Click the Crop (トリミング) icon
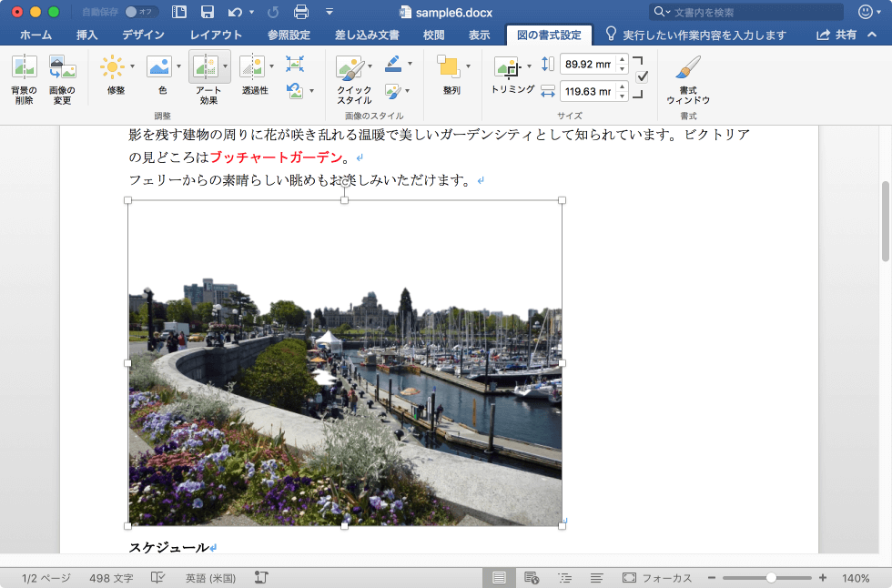892x588 pixels. click(x=507, y=67)
